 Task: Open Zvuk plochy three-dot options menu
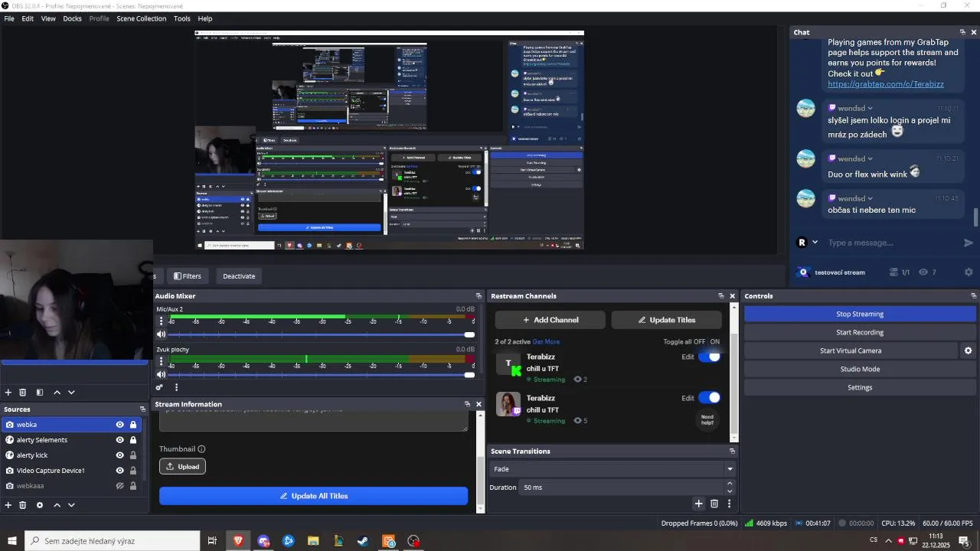point(161,360)
